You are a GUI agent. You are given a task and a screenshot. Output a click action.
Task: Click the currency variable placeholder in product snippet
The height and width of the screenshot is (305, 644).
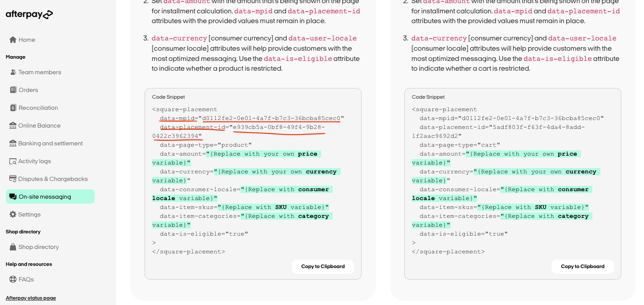(246, 176)
